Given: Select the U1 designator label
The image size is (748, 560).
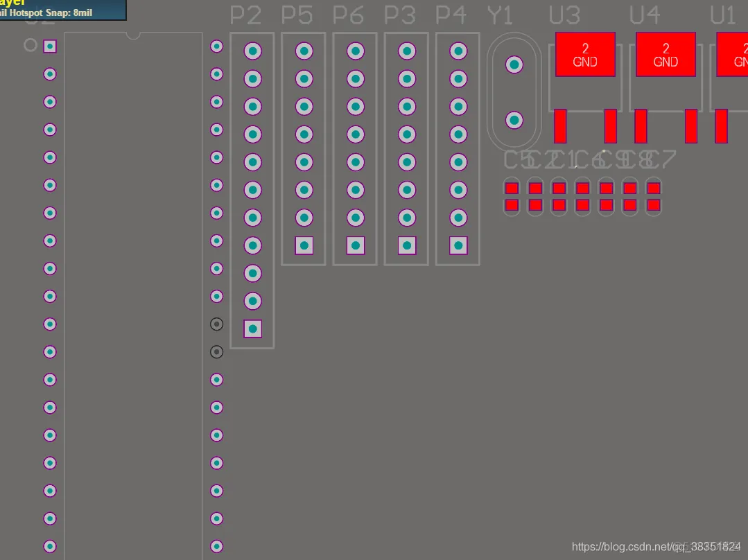Looking at the screenshot, I should point(723,15).
